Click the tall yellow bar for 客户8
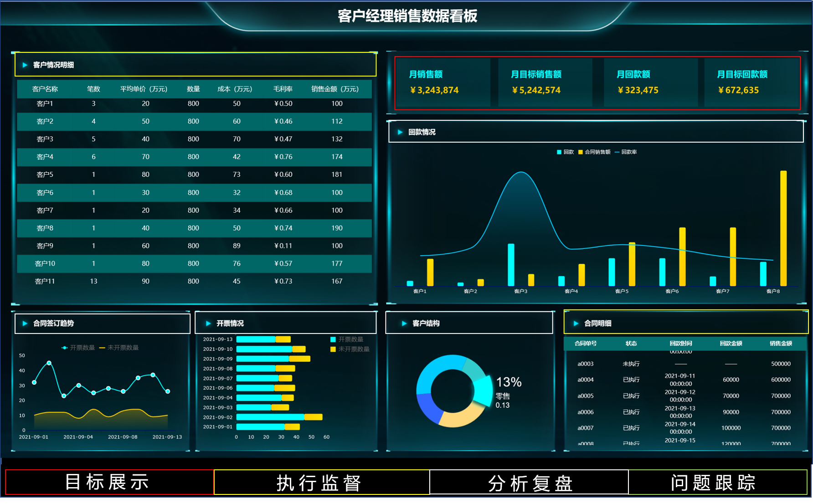 pos(783,228)
